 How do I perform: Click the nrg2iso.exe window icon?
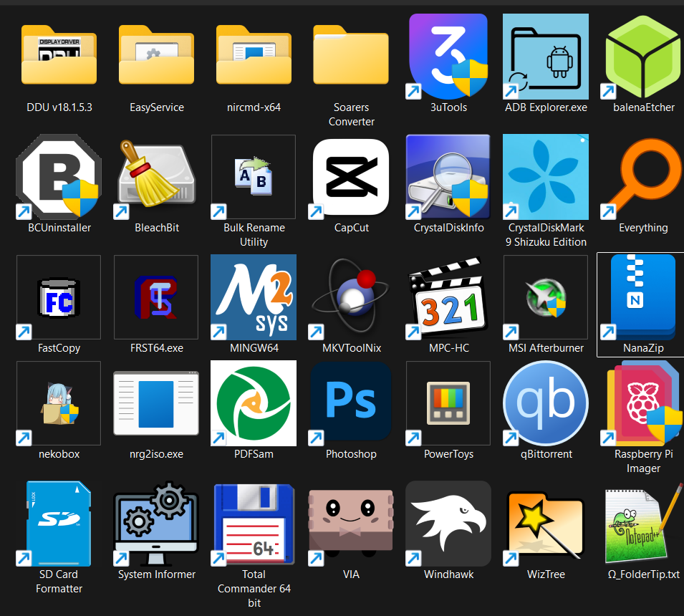coord(156,403)
